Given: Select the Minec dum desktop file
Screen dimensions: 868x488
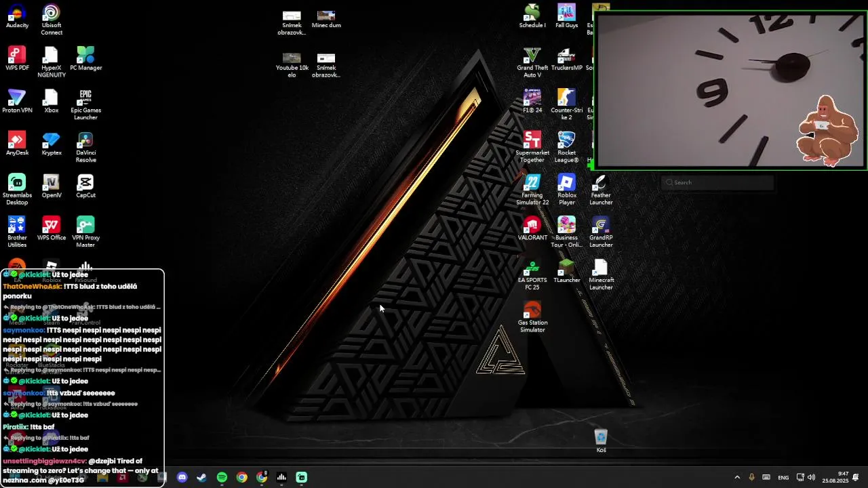Looking at the screenshot, I should [x=326, y=19].
